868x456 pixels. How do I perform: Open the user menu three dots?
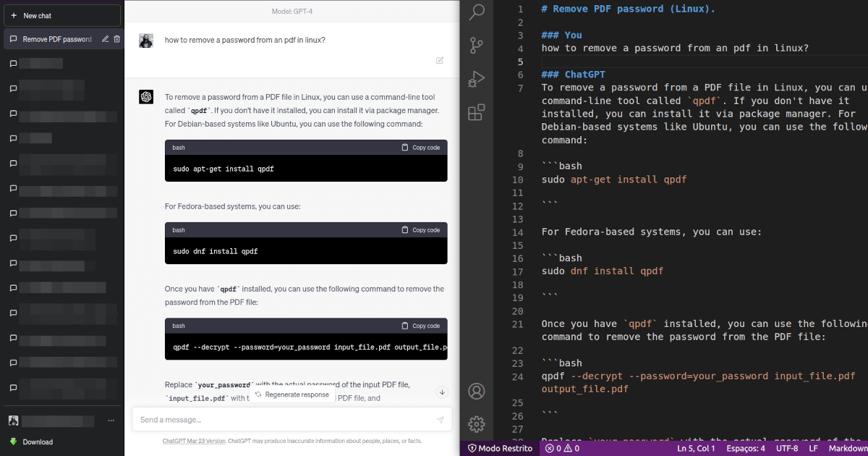tap(111, 421)
